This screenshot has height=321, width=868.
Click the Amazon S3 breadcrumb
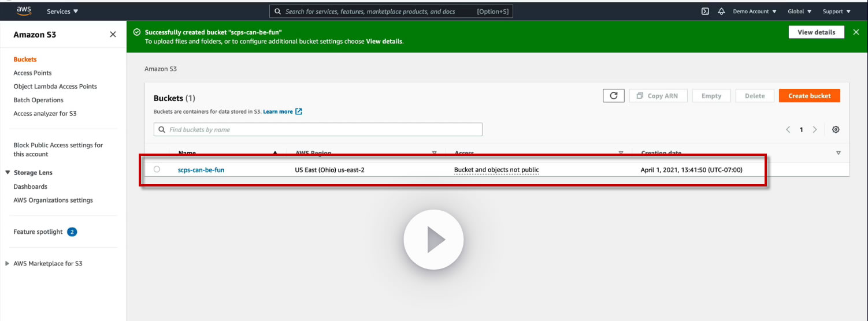click(161, 69)
